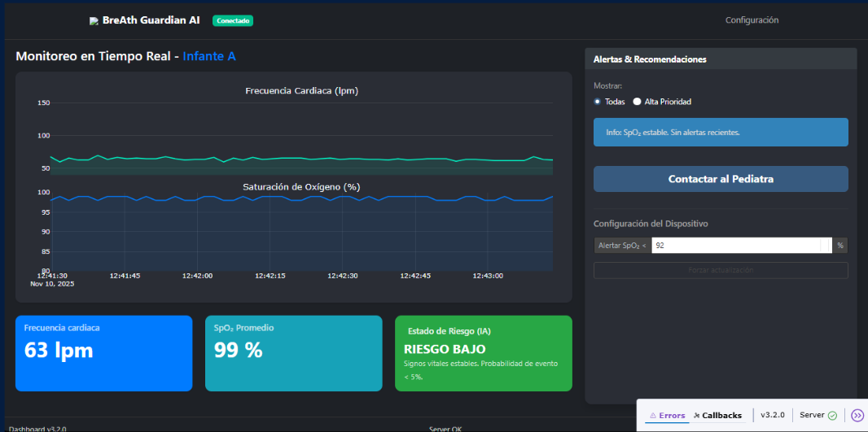Click the Conectado status badge

coord(233,20)
